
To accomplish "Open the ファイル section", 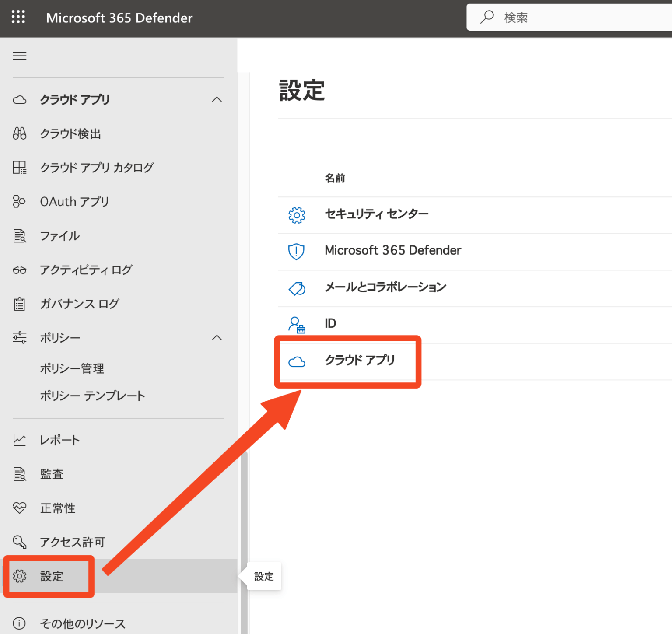I will [x=59, y=236].
